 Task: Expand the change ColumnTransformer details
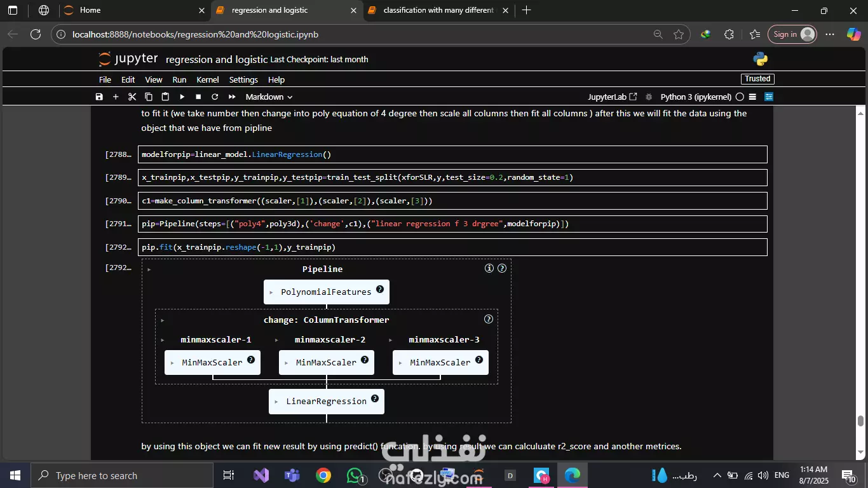tap(163, 320)
